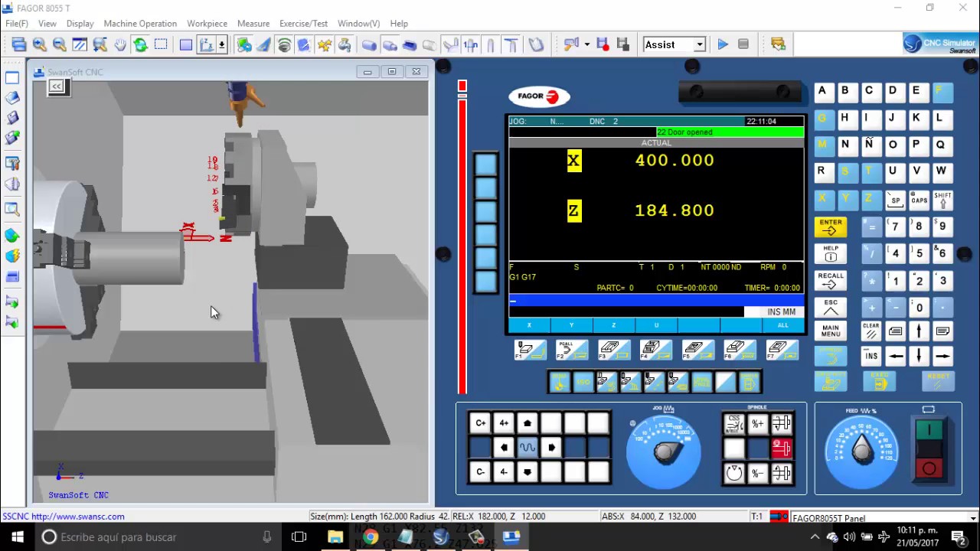Click the Windows search box
The height and width of the screenshot is (551, 980).
157,537
